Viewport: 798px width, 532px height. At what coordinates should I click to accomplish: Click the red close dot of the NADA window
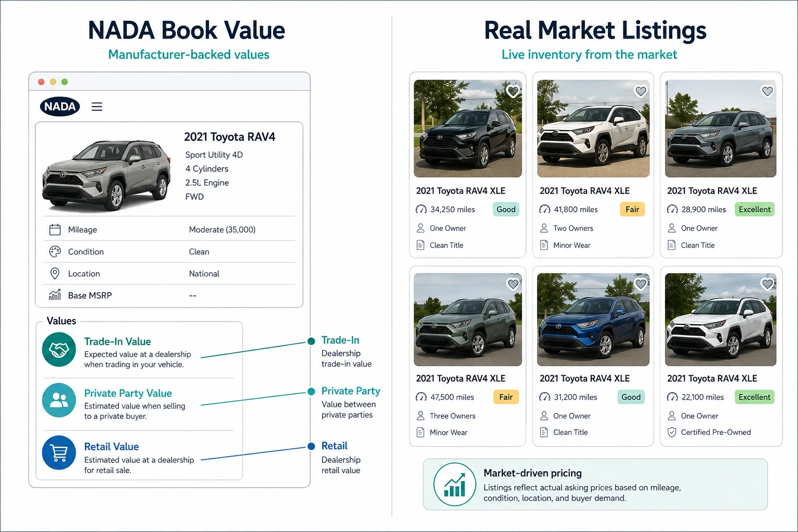[x=41, y=82]
